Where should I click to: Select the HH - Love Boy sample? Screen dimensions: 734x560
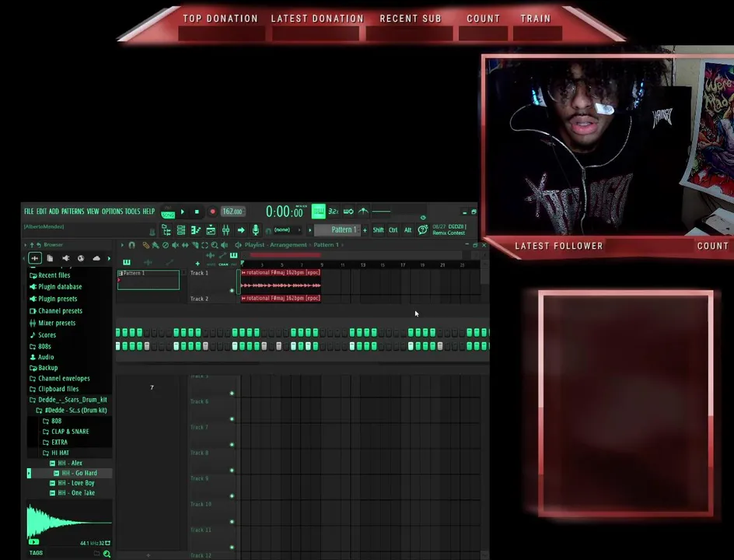coord(72,483)
